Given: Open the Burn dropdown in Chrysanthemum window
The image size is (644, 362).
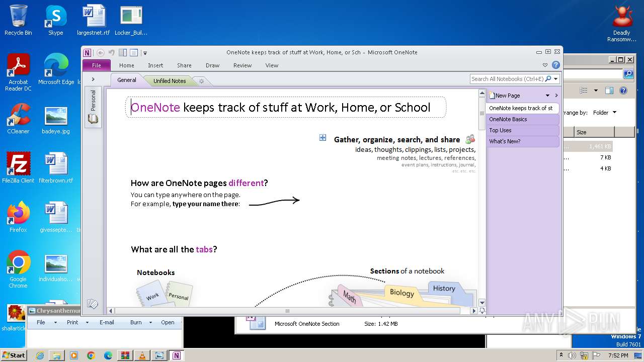Looking at the screenshot, I should [x=140, y=322].
